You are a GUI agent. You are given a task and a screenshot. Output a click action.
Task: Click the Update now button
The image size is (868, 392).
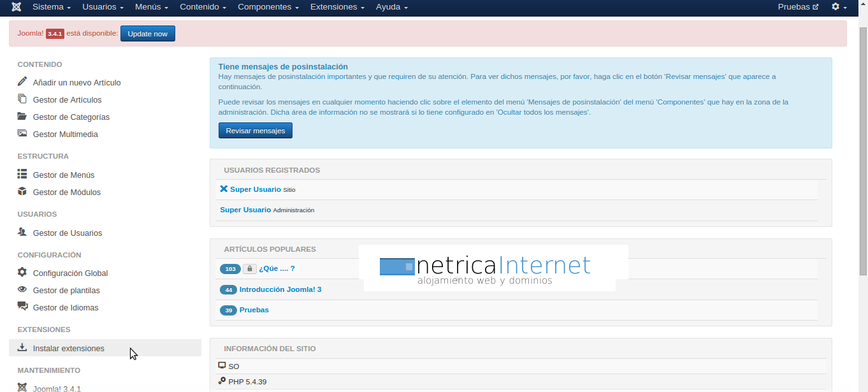[148, 34]
